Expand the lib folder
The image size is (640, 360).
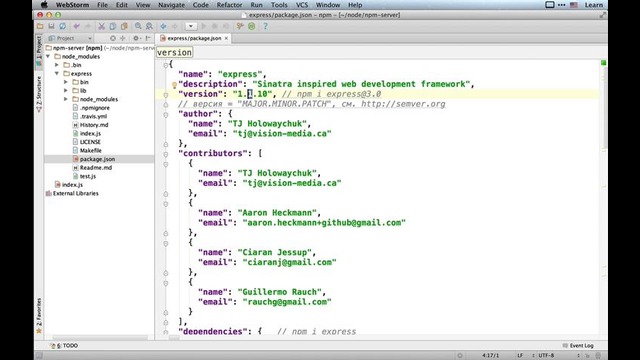(66, 91)
